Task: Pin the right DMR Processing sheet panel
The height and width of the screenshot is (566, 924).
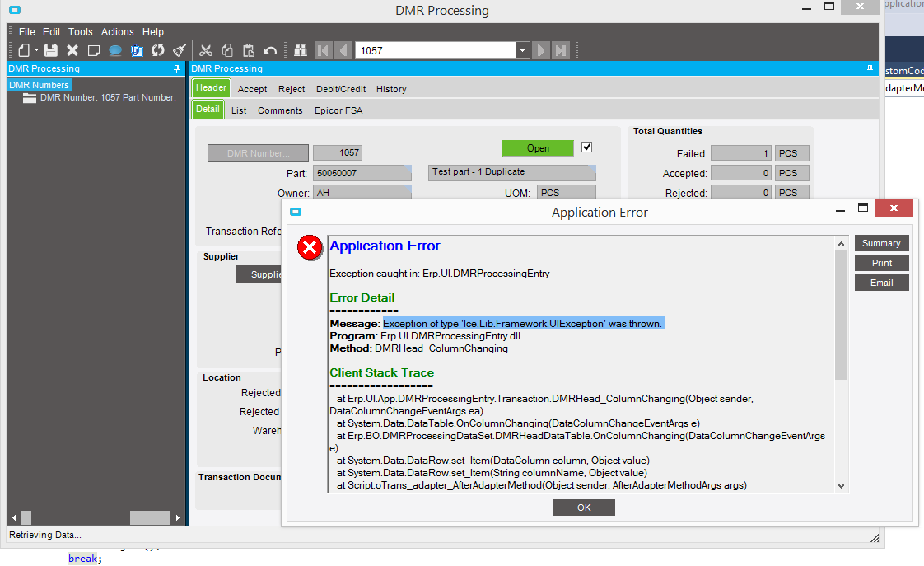Action: pyautogui.click(x=870, y=69)
